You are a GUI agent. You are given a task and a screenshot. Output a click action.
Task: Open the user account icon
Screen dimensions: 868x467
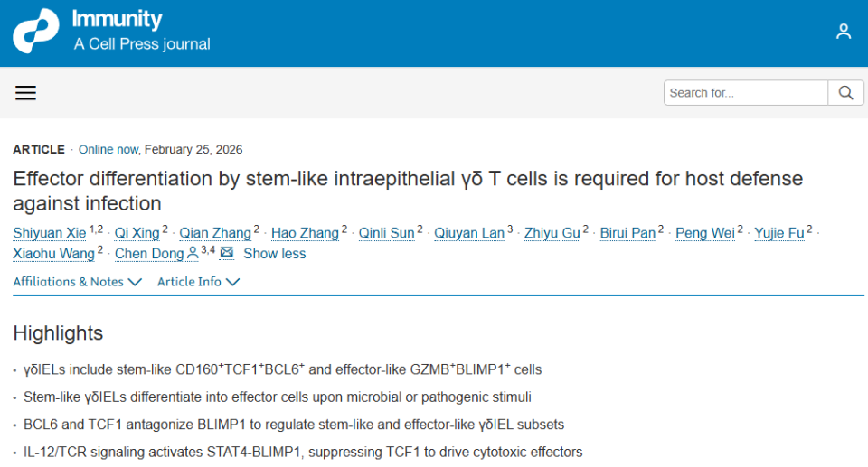tap(844, 32)
